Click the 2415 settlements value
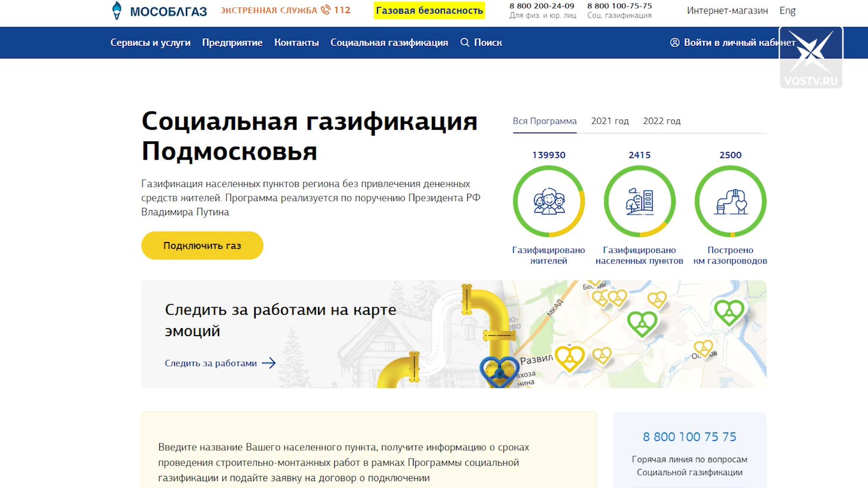The width and height of the screenshot is (868, 488). pos(640,155)
